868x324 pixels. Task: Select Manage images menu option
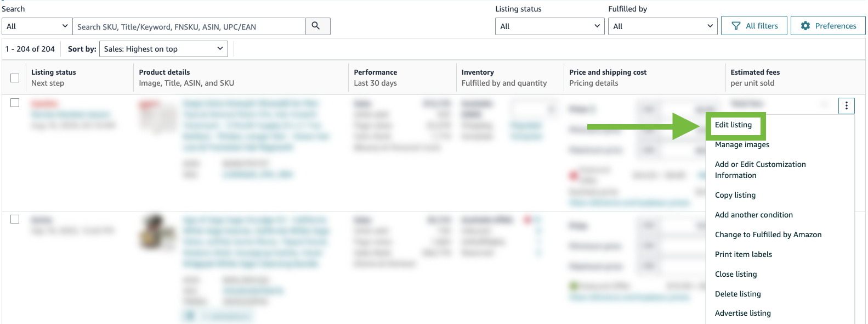point(742,144)
